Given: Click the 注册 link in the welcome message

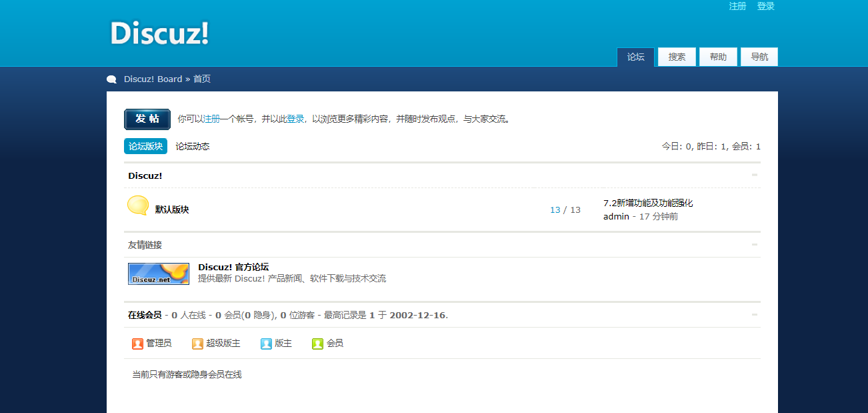Looking at the screenshot, I should tap(211, 119).
